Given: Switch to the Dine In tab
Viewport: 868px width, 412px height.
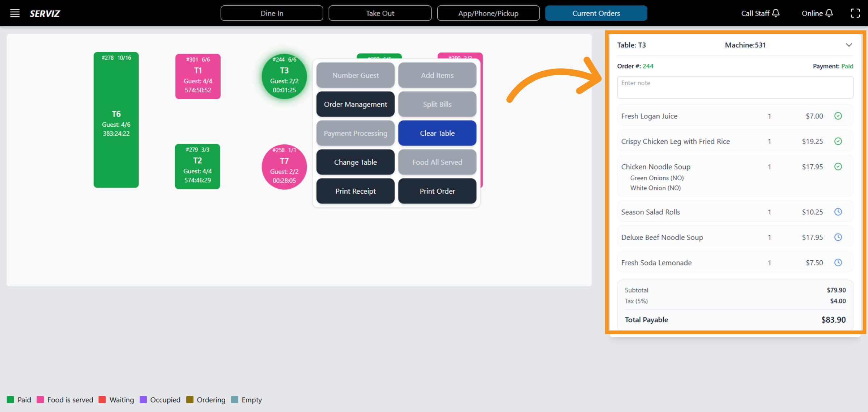Looking at the screenshot, I should [x=272, y=13].
